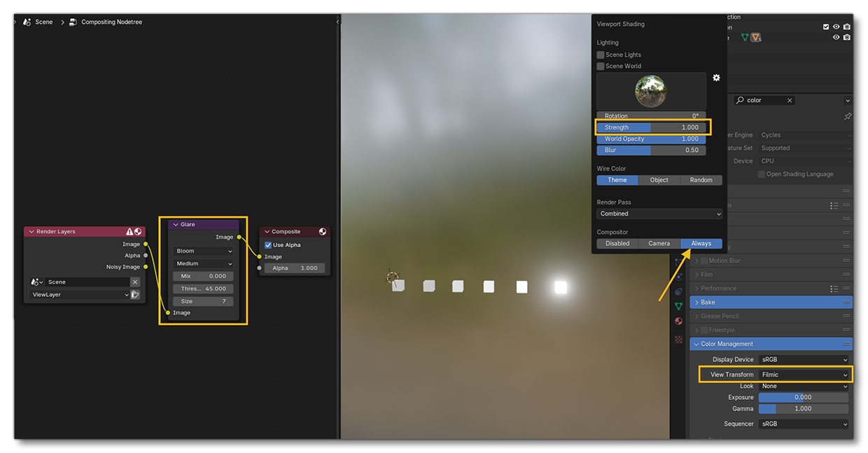Click the warning icon on Render Layers node

click(127, 232)
